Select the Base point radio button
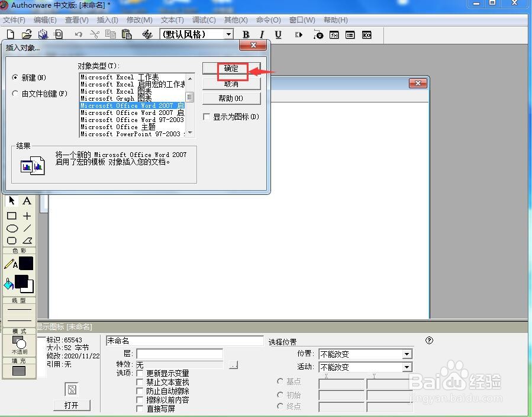 coord(280,381)
